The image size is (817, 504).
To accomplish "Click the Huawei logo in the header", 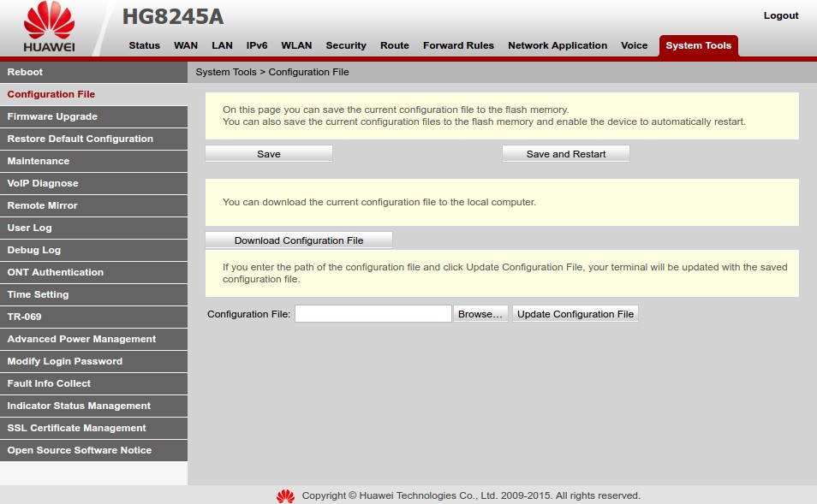I will [x=49, y=27].
